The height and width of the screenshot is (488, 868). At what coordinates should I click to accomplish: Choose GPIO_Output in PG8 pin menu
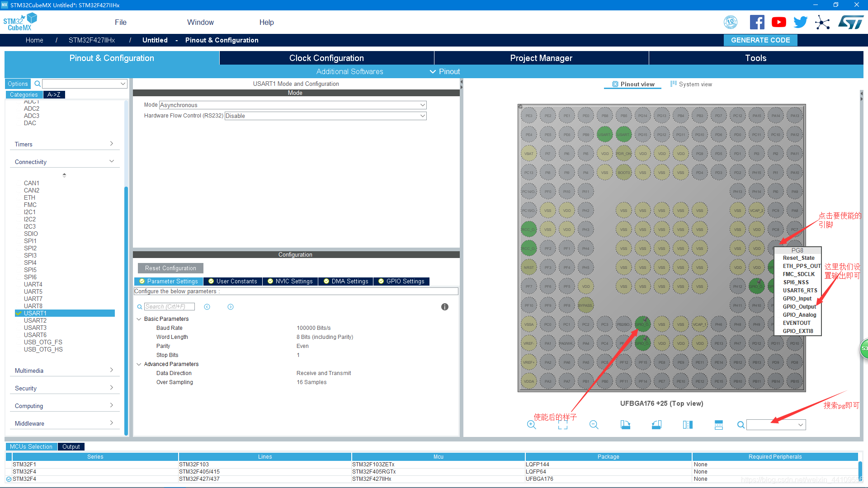[799, 307]
